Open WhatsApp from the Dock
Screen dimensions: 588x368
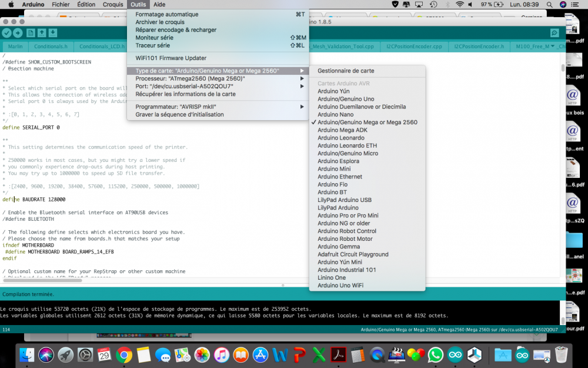[435, 355]
